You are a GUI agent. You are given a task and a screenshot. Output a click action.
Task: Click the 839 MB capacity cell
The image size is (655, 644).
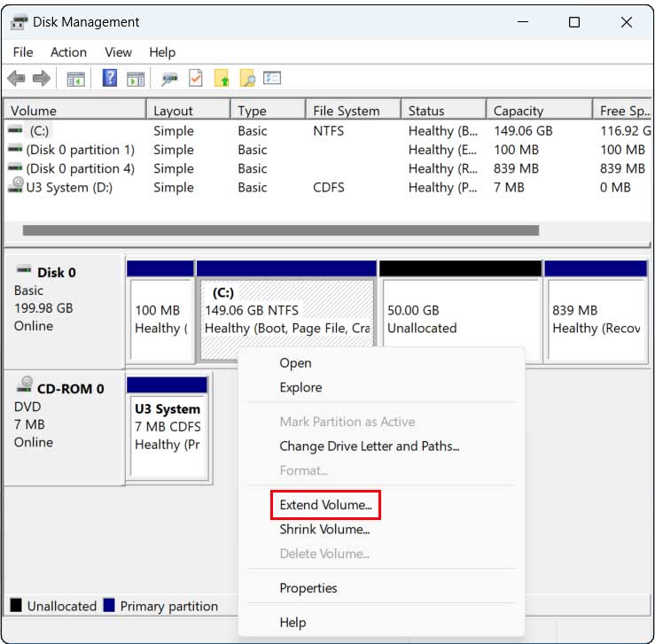517,168
